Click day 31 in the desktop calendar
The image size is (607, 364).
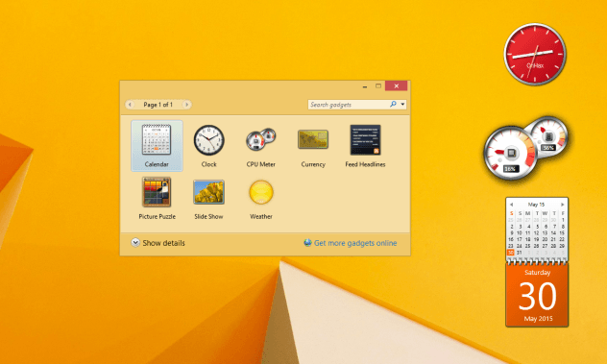pyautogui.click(x=520, y=253)
